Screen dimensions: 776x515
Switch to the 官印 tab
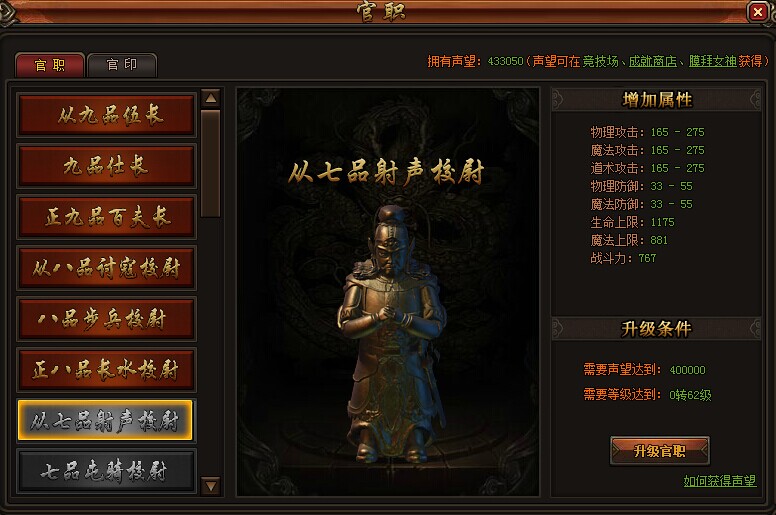pos(122,65)
